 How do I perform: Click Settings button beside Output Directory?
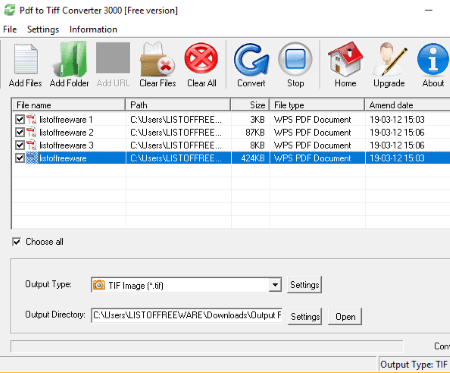[x=305, y=316]
